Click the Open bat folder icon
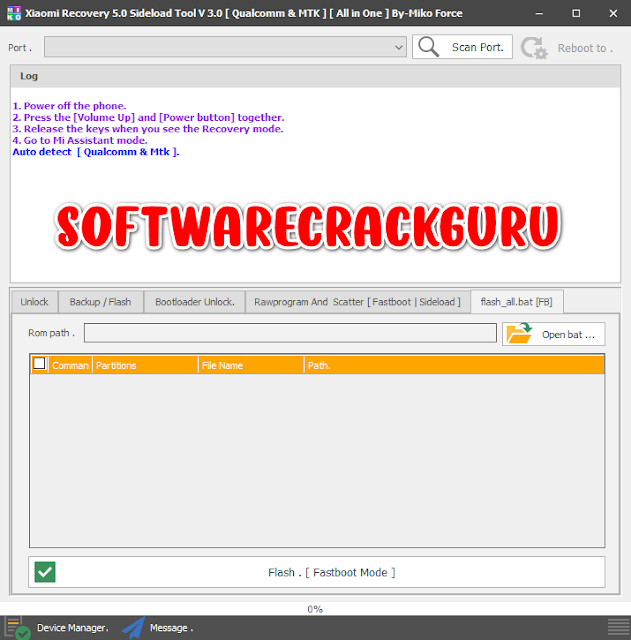Screen dimensions: 631x640 [x=519, y=333]
